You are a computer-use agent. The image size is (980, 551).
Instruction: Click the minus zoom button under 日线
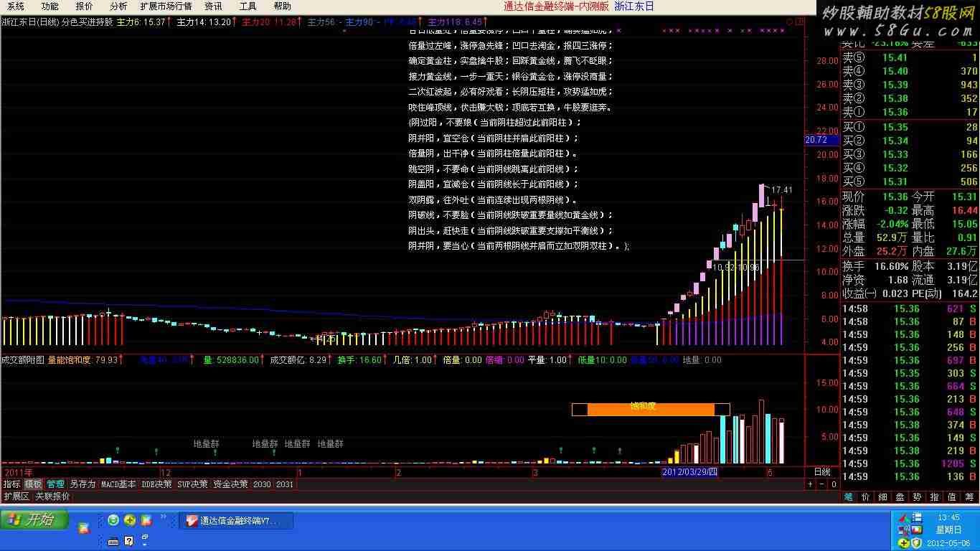pos(822,484)
